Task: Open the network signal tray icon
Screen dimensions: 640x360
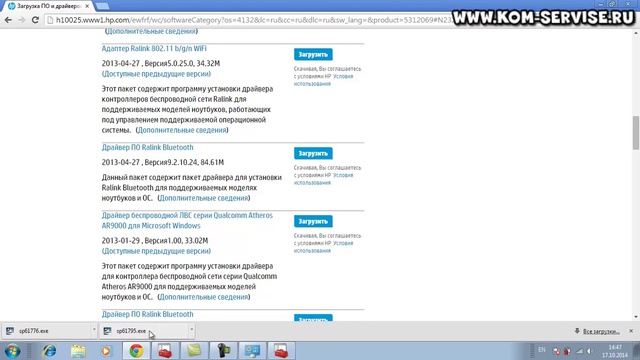Action: [579, 351]
